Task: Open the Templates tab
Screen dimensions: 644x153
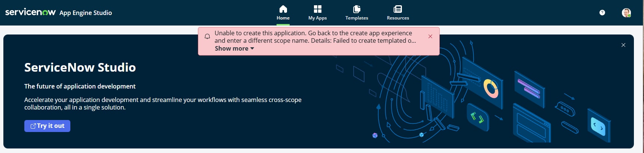Action: pyautogui.click(x=357, y=13)
